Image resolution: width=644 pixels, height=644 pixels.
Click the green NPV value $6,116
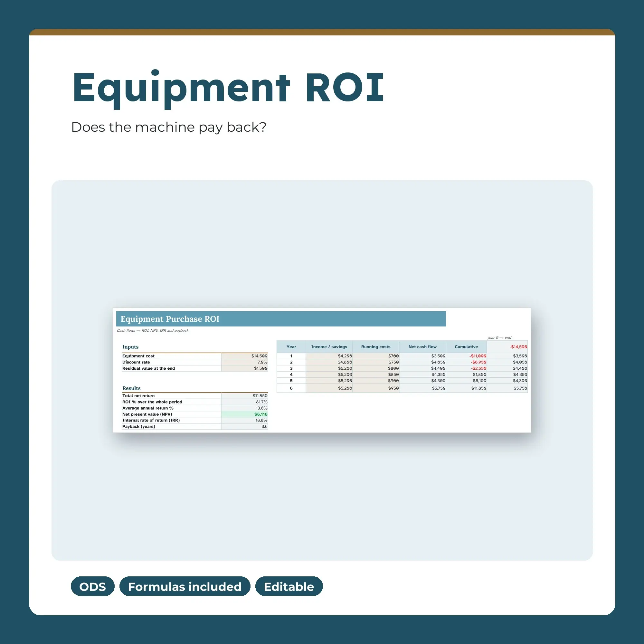point(244,414)
